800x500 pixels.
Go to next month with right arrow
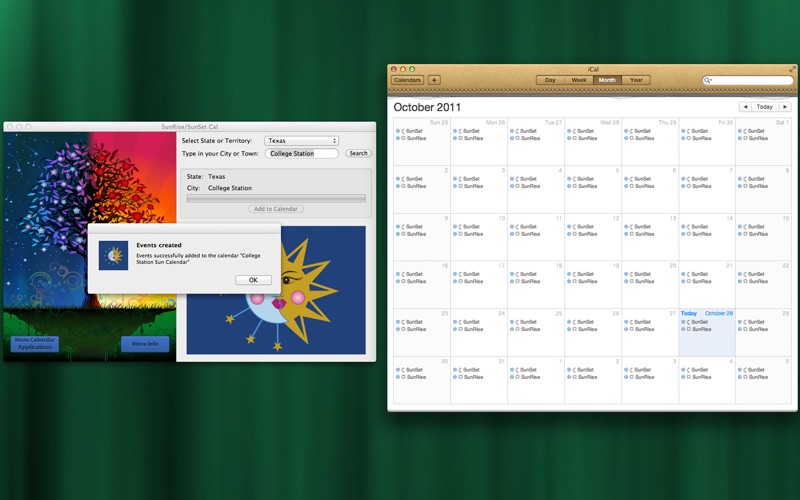785,107
